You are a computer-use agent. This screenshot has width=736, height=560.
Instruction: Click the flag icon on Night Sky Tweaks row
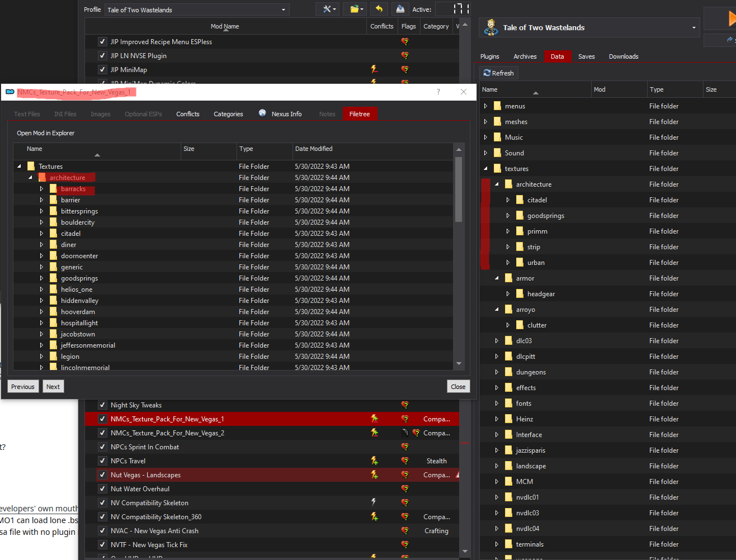pos(405,405)
